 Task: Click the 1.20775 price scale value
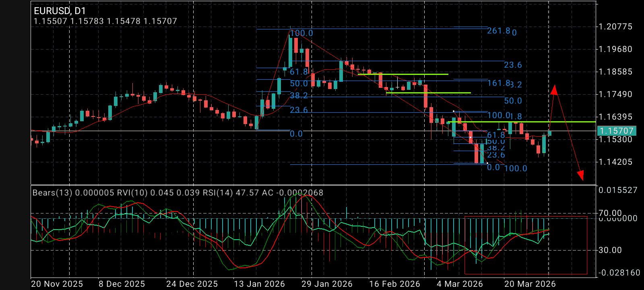click(x=615, y=27)
